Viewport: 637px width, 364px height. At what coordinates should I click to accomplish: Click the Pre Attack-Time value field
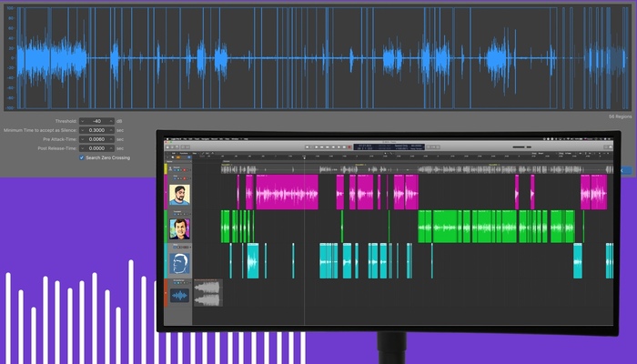(x=96, y=139)
